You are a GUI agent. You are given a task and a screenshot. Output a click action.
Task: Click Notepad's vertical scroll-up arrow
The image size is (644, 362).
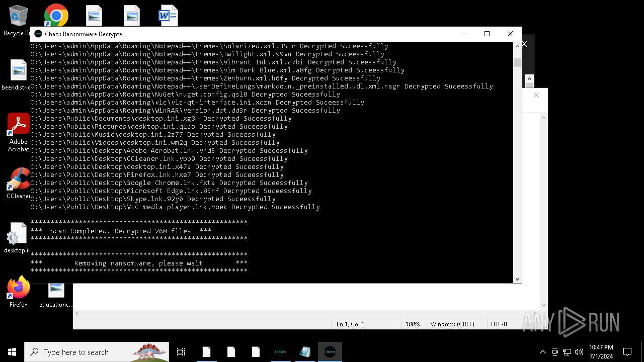tap(543, 118)
